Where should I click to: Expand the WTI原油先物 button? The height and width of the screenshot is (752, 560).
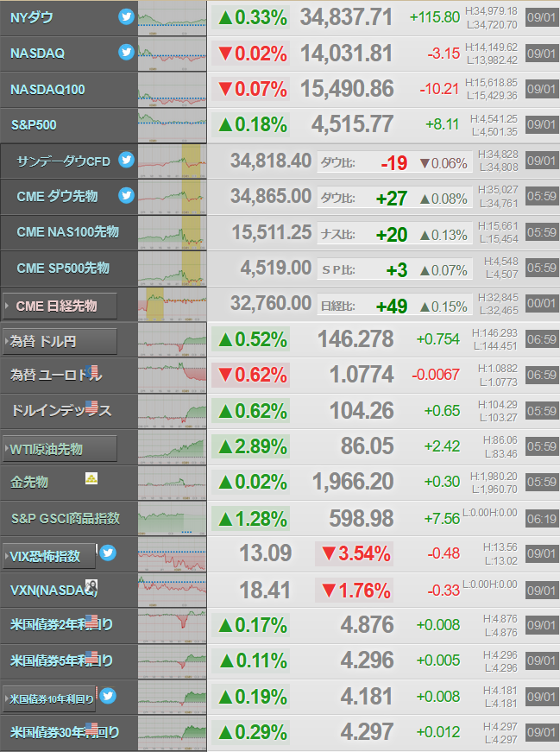60,449
